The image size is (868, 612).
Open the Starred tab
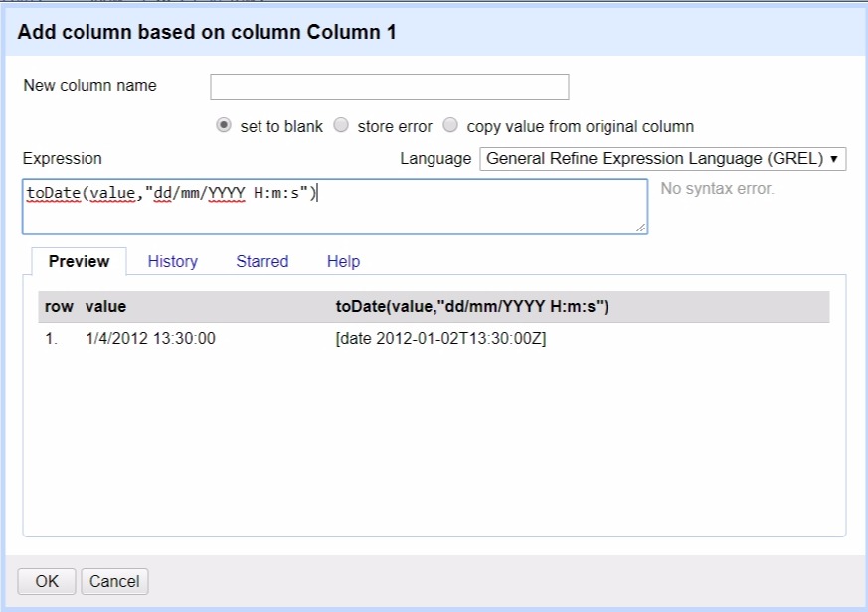262,261
